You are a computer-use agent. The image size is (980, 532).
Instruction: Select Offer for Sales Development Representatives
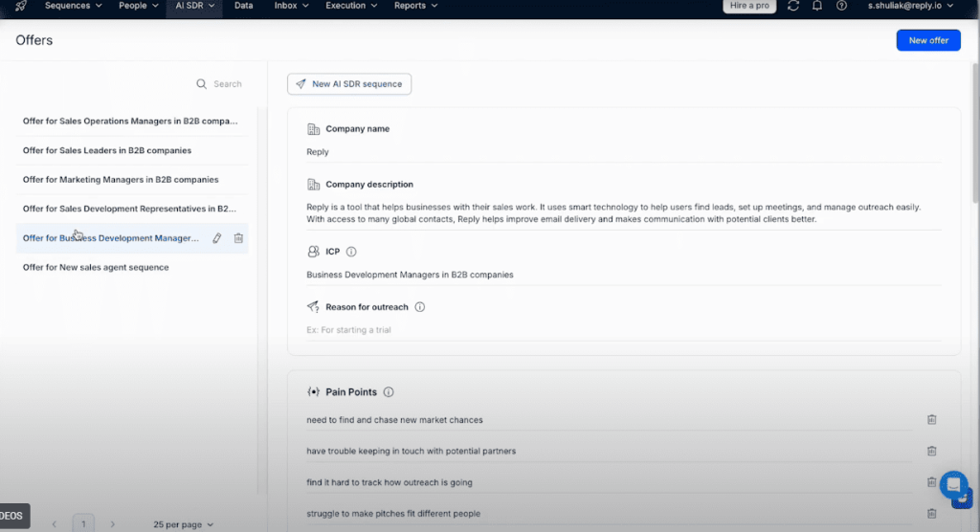[x=132, y=209]
